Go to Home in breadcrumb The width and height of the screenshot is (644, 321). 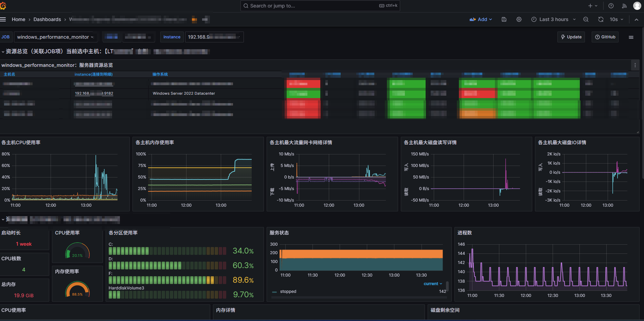click(x=18, y=19)
